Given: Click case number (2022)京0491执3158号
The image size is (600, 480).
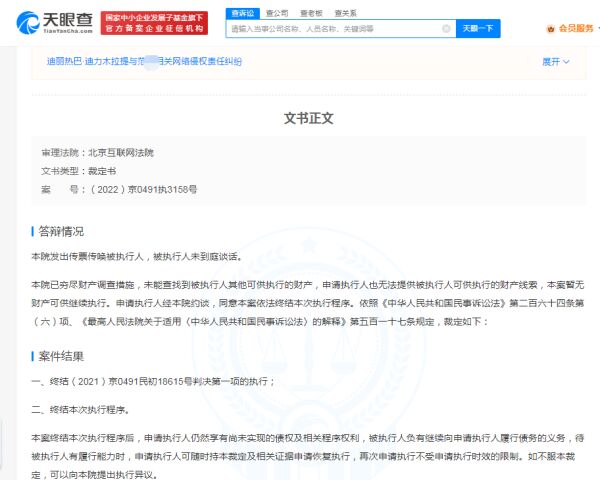Looking at the screenshot, I should [144, 189].
